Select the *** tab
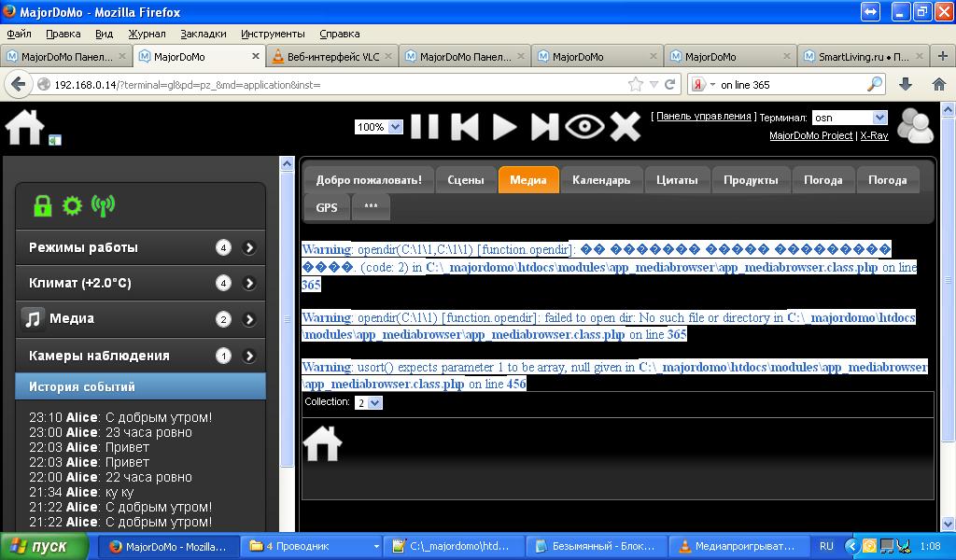 tap(371, 207)
